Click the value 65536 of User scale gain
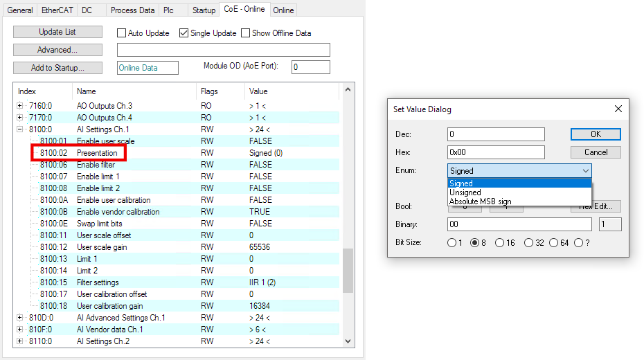This screenshot has width=644, height=360. tap(260, 247)
